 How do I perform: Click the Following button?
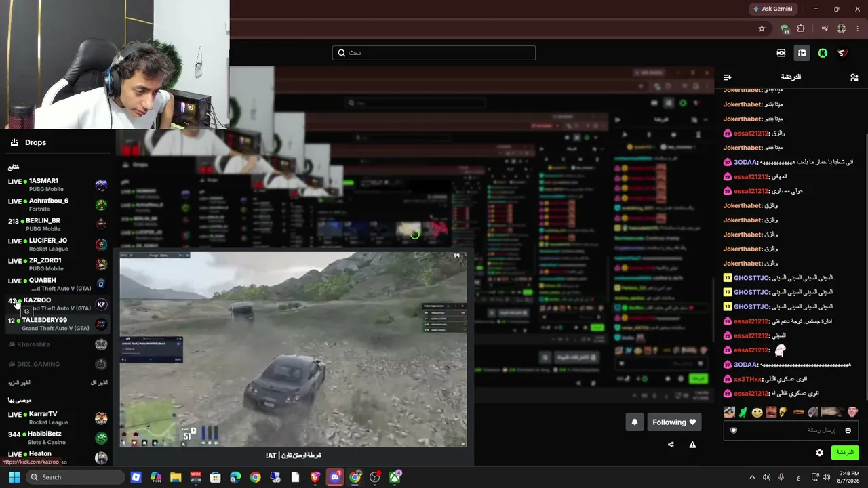tap(674, 422)
